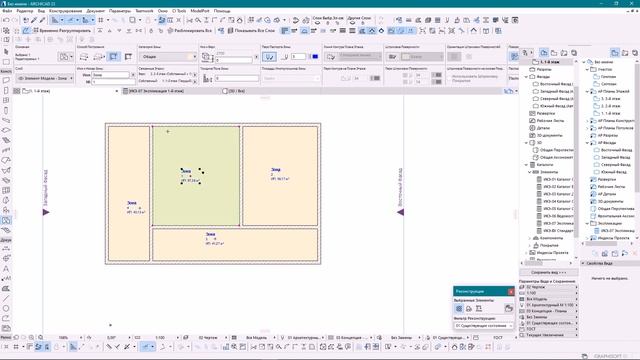Open the 'Элемент Модели - Зона' layer dropdown

[x=45, y=78]
